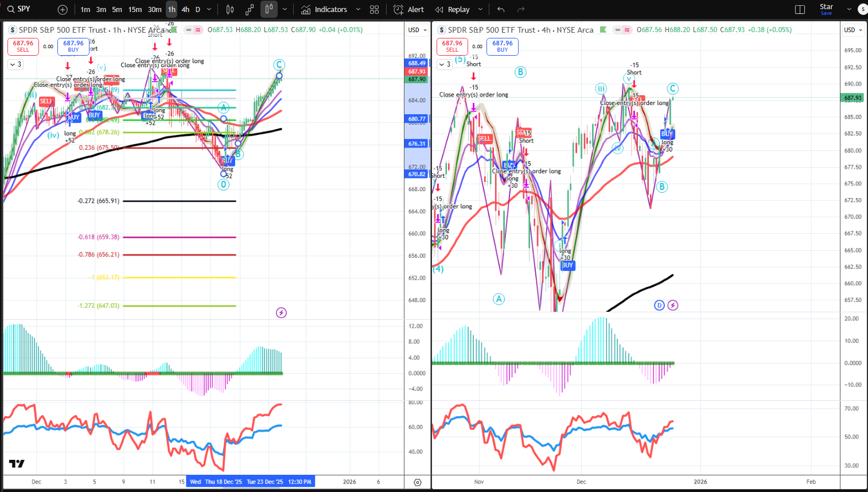The width and height of the screenshot is (868, 492).
Task: Click the purple lightning event icon on 1h chart
Action: coord(281,313)
